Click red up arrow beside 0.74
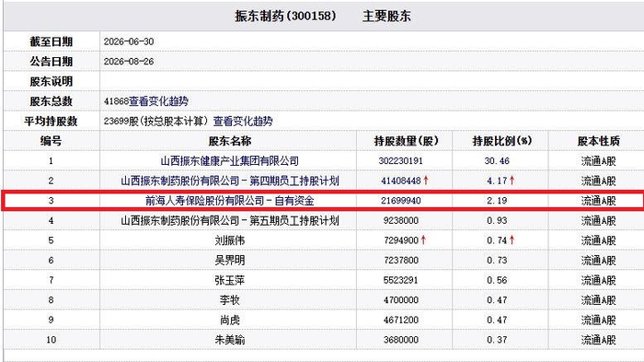This screenshot has height=362, width=644. pos(512,239)
